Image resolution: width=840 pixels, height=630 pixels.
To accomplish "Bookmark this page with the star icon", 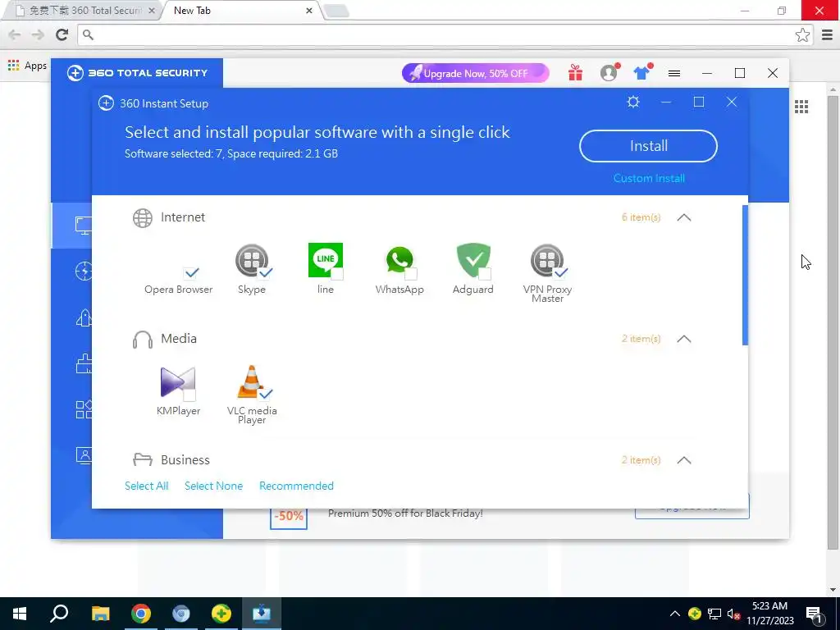I will coord(802,34).
